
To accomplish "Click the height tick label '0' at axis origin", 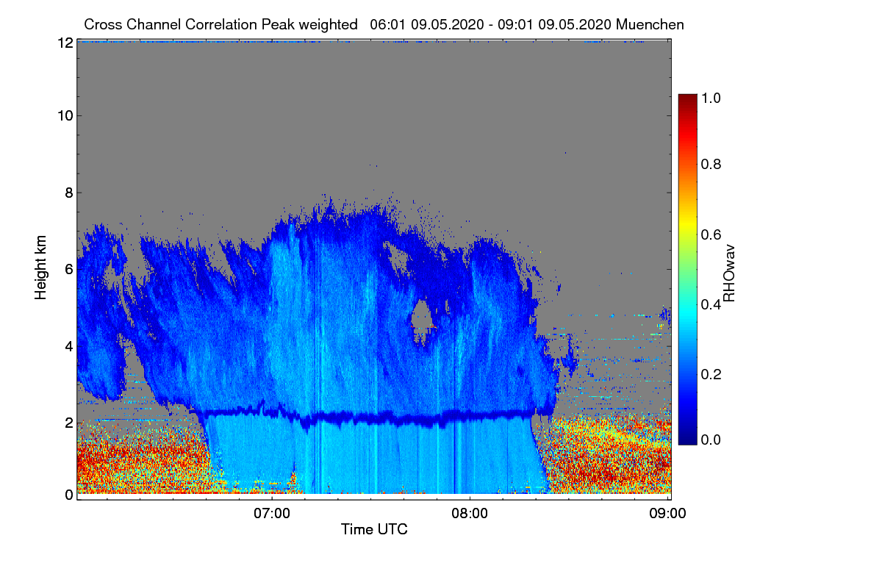I will [68, 495].
